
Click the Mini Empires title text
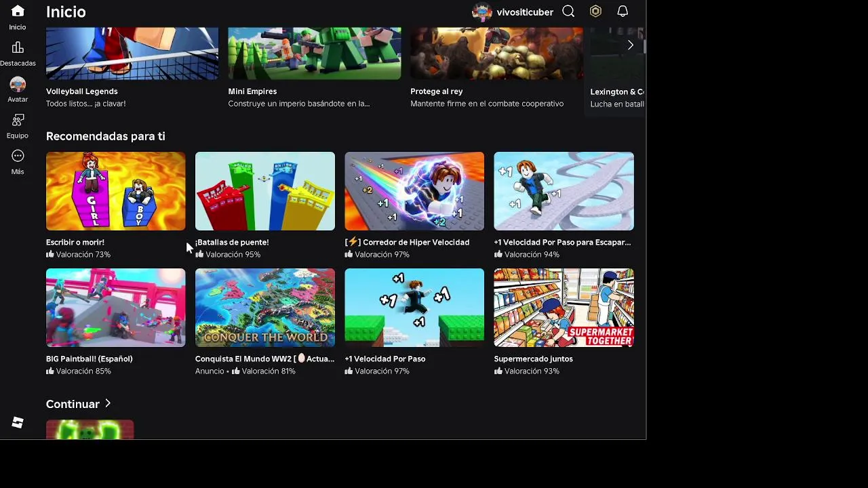pyautogui.click(x=252, y=91)
